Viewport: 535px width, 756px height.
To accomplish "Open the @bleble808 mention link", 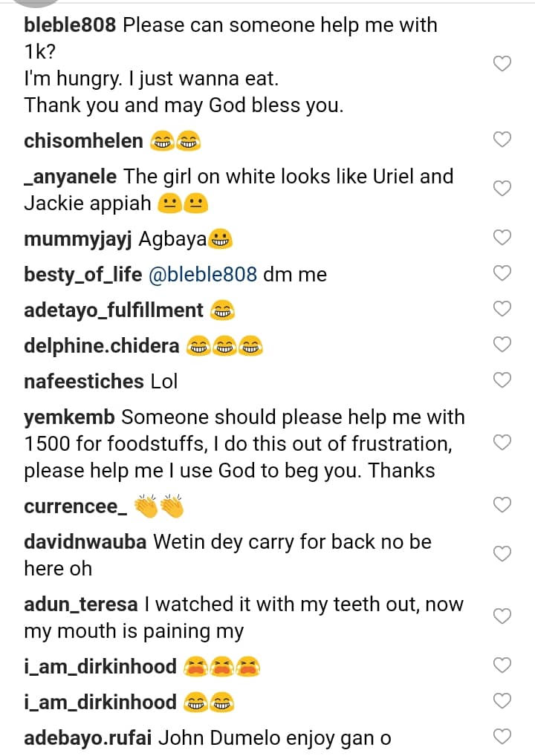I will (x=203, y=275).
